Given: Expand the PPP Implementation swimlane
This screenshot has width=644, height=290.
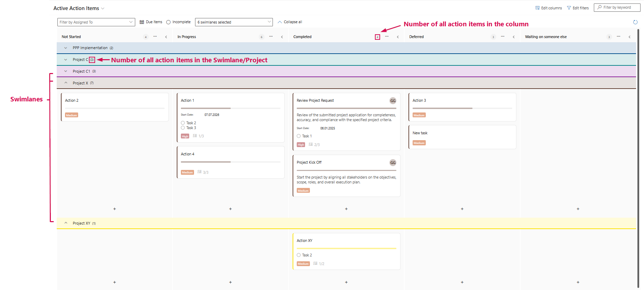Looking at the screenshot, I should (x=66, y=48).
